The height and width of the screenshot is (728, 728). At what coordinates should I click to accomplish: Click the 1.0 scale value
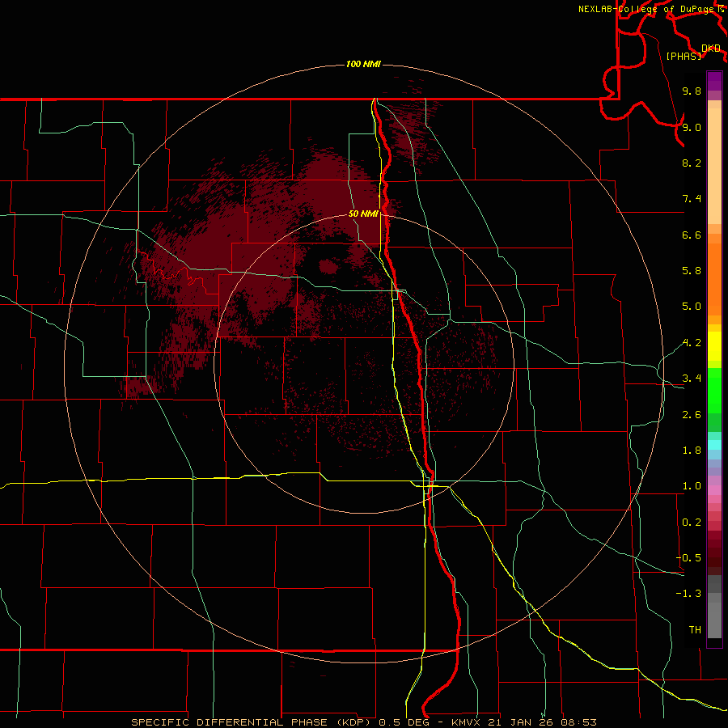tap(692, 486)
